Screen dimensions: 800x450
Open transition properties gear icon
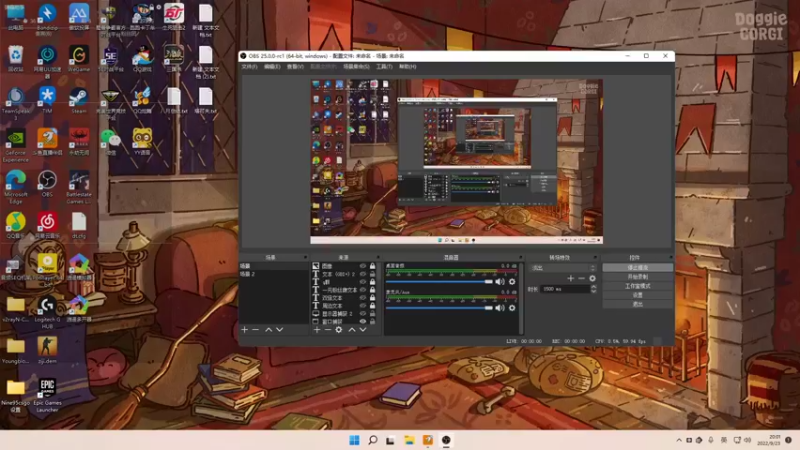592,278
